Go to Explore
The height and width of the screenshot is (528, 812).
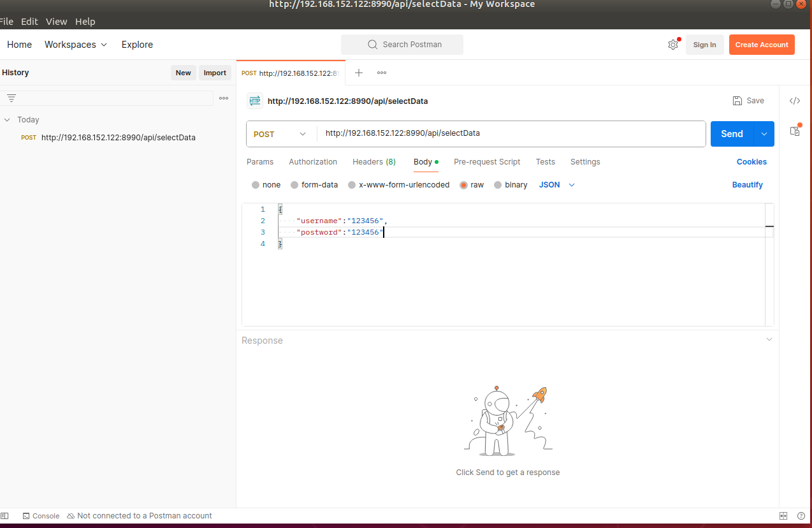pos(137,45)
